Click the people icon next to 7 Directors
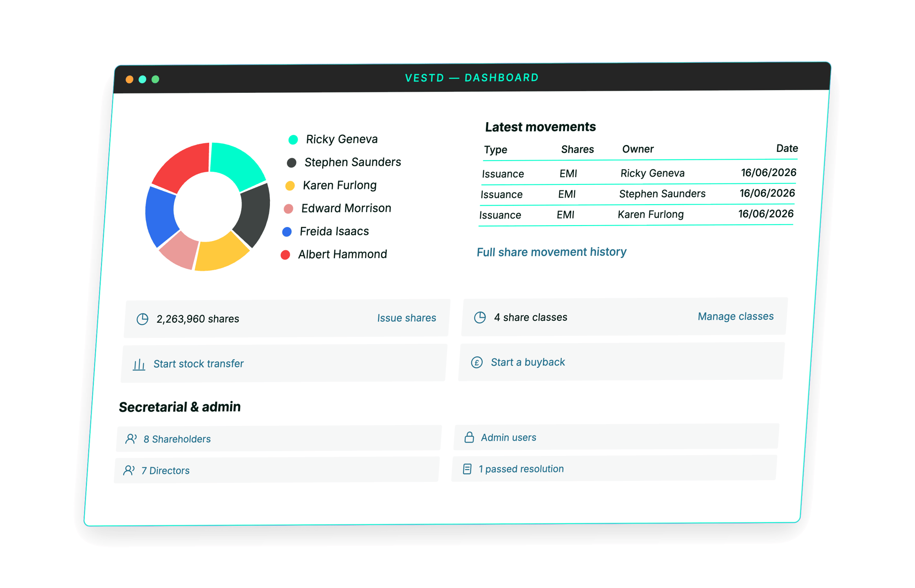This screenshot has height=588, width=915. coord(129,470)
